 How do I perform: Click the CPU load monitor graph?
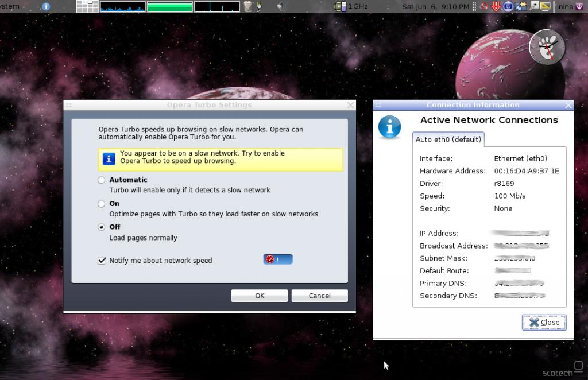pos(123,6)
